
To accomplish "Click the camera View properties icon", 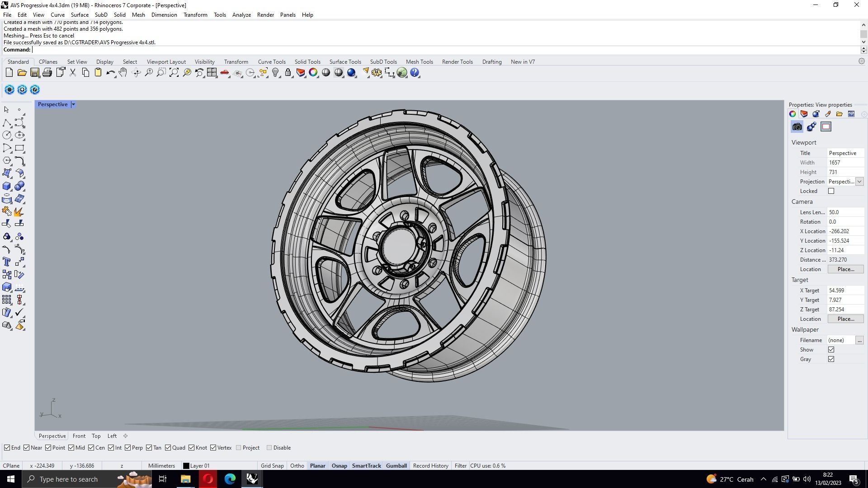I will point(797,127).
